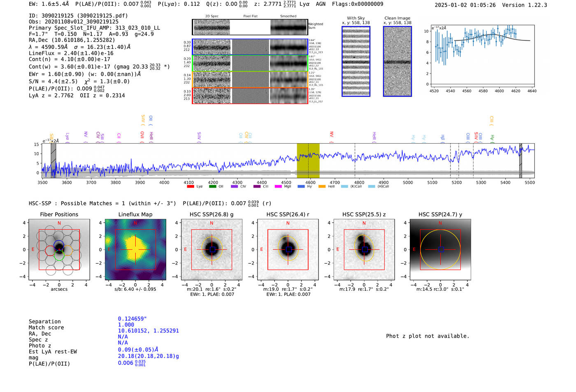Click the Clean Image cutout
This screenshot has height=392, width=576.
click(x=397, y=61)
